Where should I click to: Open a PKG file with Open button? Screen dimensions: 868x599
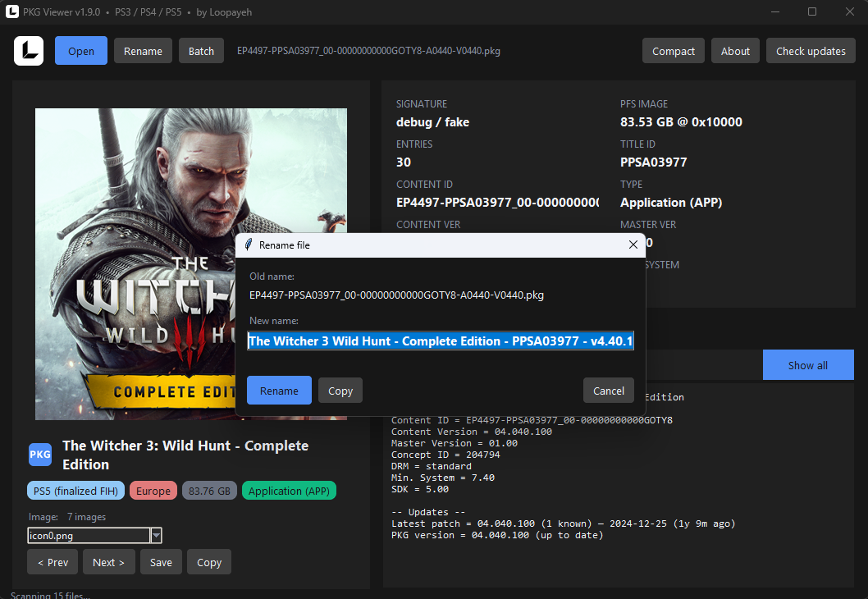pyautogui.click(x=81, y=51)
